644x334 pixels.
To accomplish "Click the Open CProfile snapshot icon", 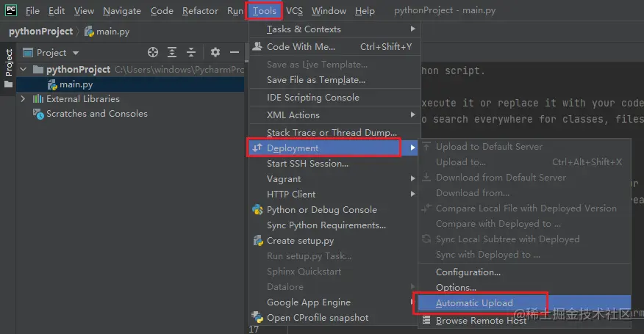I will tap(257, 317).
